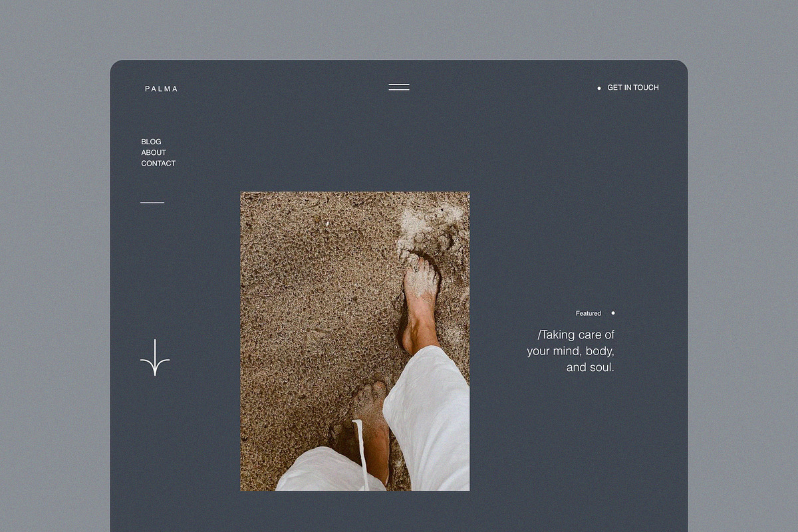Image resolution: width=798 pixels, height=532 pixels.
Task: Open the hamburger menu icon
Action: 399,87
